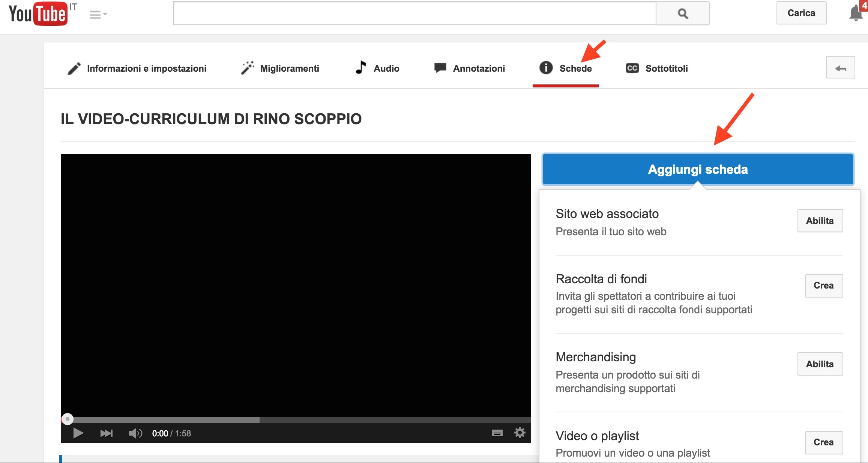The image size is (868, 463).
Task: Click the Aggiungi scheda button
Action: [x=698, y=169]
